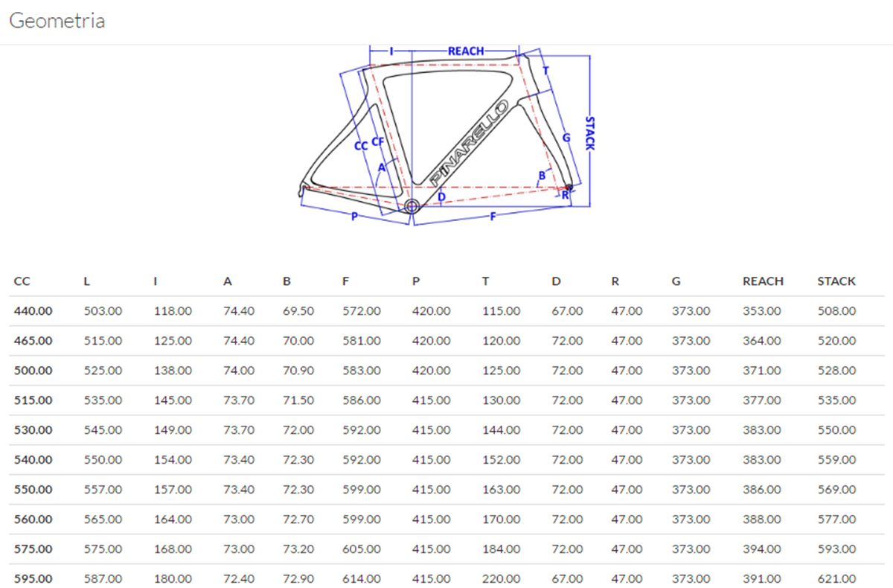Click STACK value 577.00 in the 560.00 row

click(x=836, y=520)
